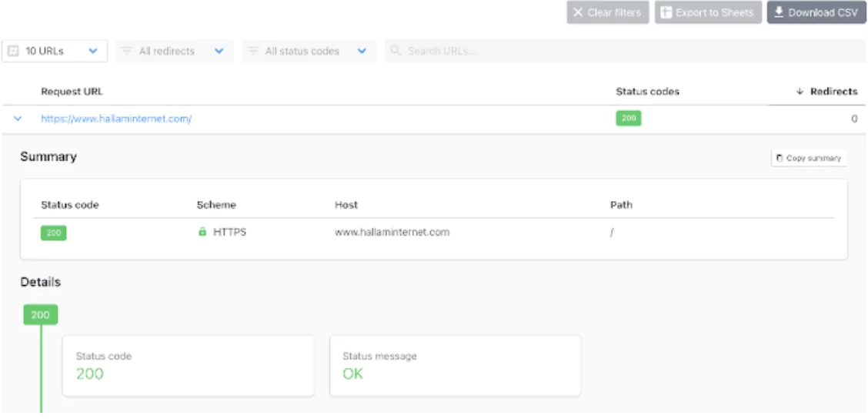Open the https://www.hallaminternet.com/ link
Image resolution: width=868 pixels, height=419 pixels.
116,119
